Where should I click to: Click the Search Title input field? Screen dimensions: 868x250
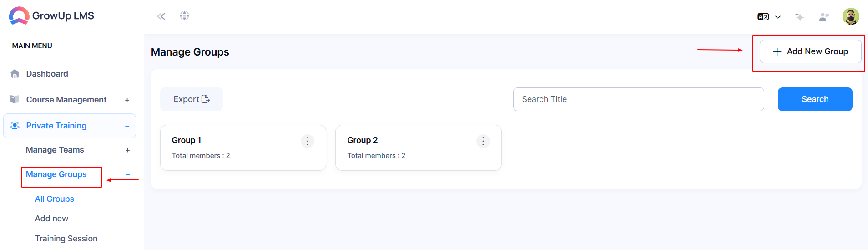(638, 99)
